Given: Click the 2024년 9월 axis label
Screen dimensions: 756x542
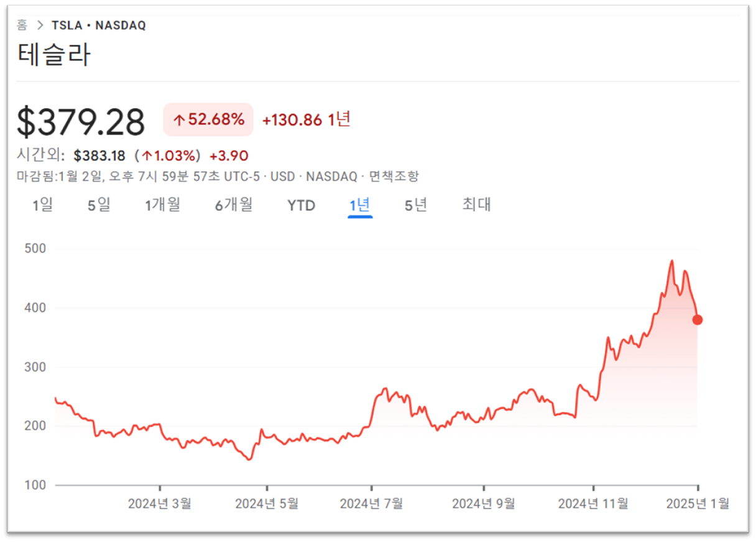Looking at the screenshot, I should tap(484, 503).
